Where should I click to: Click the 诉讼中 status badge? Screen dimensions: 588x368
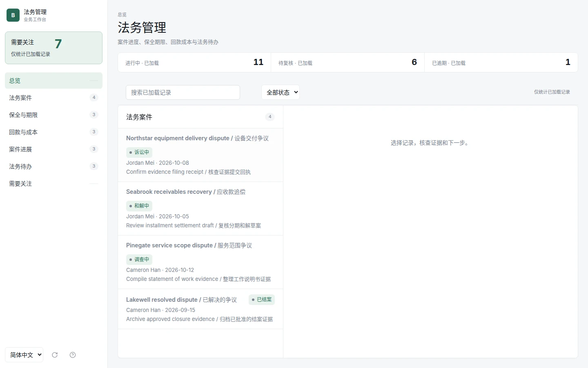point(139,152)
